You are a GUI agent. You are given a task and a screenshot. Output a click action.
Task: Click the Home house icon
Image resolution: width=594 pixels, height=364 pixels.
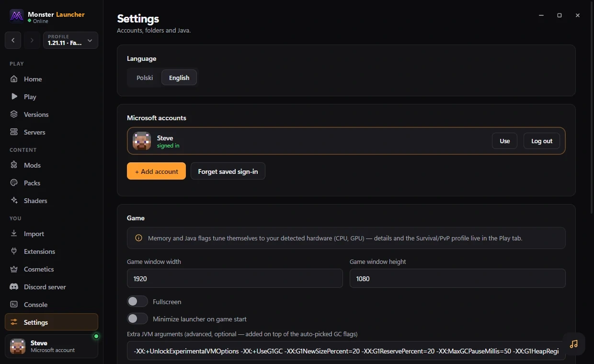14,79
